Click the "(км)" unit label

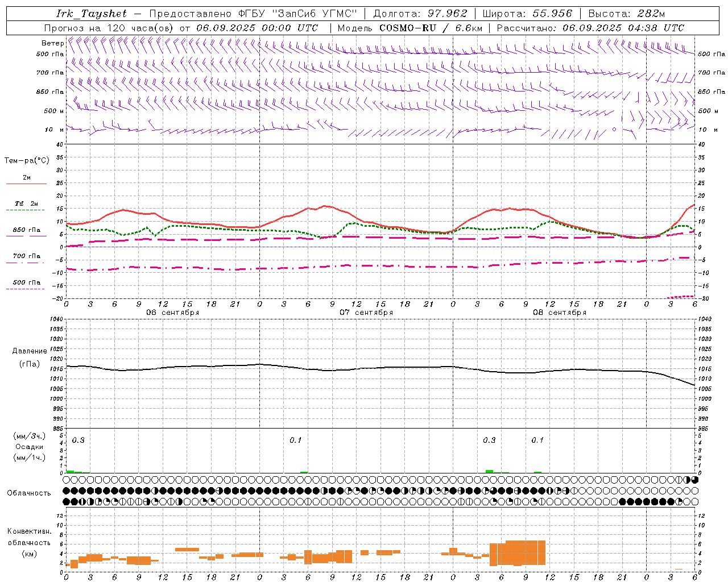pyautogui.click(x=29, y=554)
